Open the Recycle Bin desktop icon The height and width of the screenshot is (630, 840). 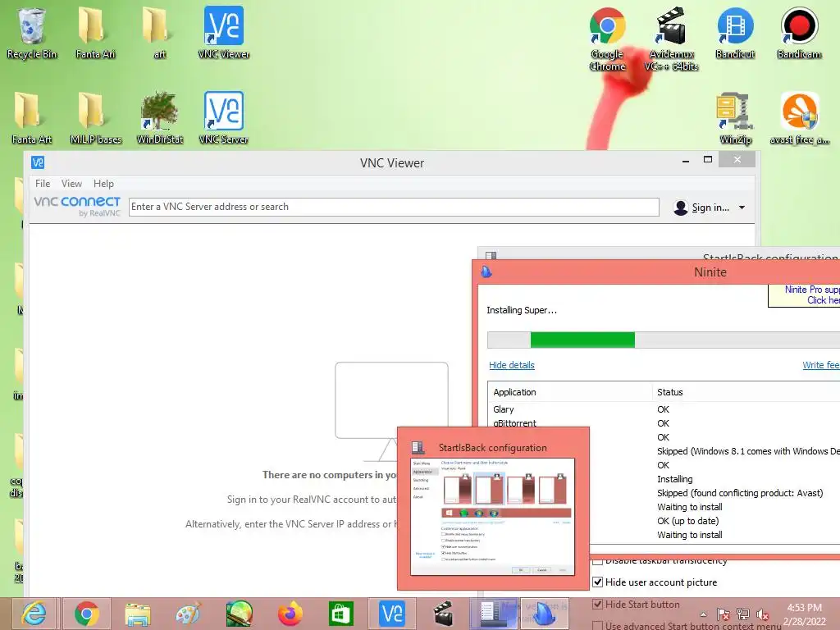(32, 32)
